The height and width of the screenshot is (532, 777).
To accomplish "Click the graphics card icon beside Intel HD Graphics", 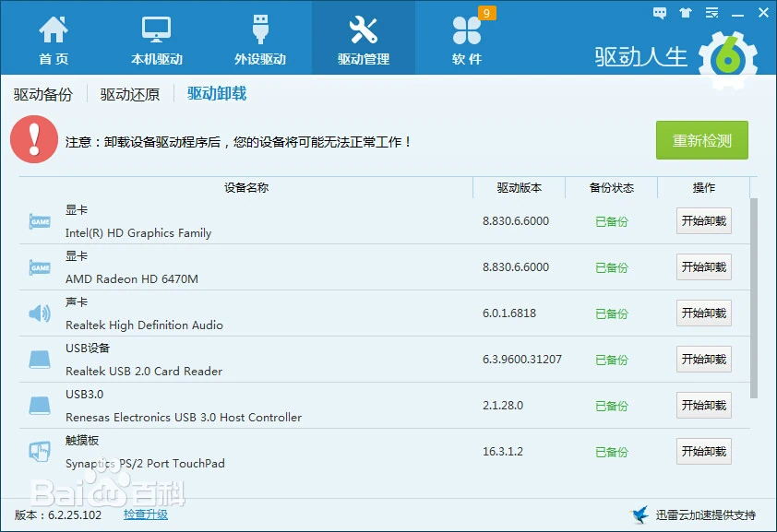I will point(38,220).
